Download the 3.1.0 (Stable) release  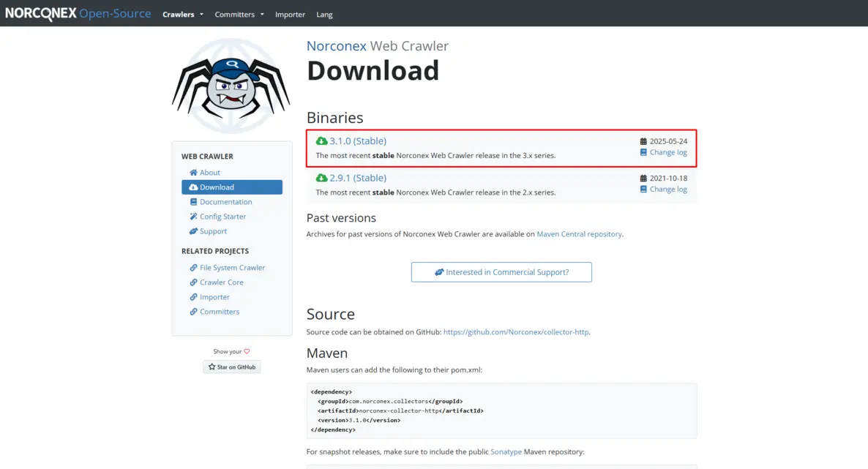(358, 141)
